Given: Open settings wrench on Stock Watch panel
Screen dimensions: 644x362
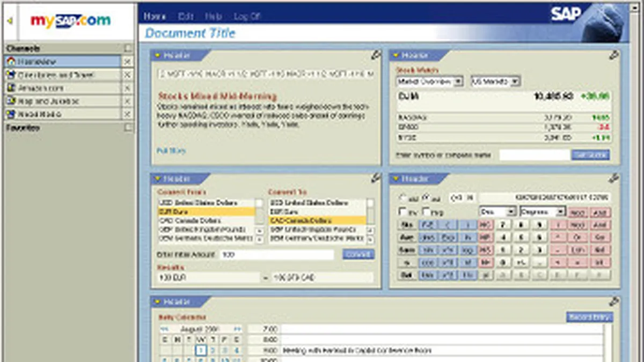Looking at the screenshot, I should point(614,55).
